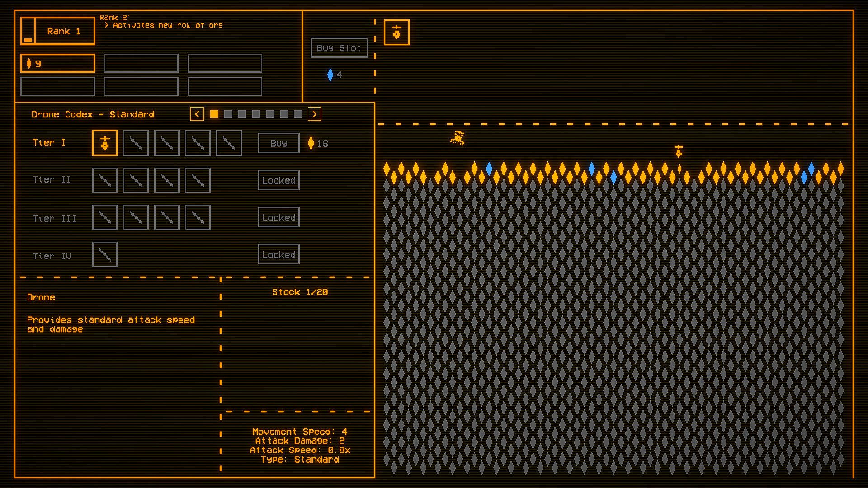The height and width of the screenshot is (488, 868).
Task: Click the Drone Codex - Standard heading
Action: pyautogui.click(x=93, y=114)
